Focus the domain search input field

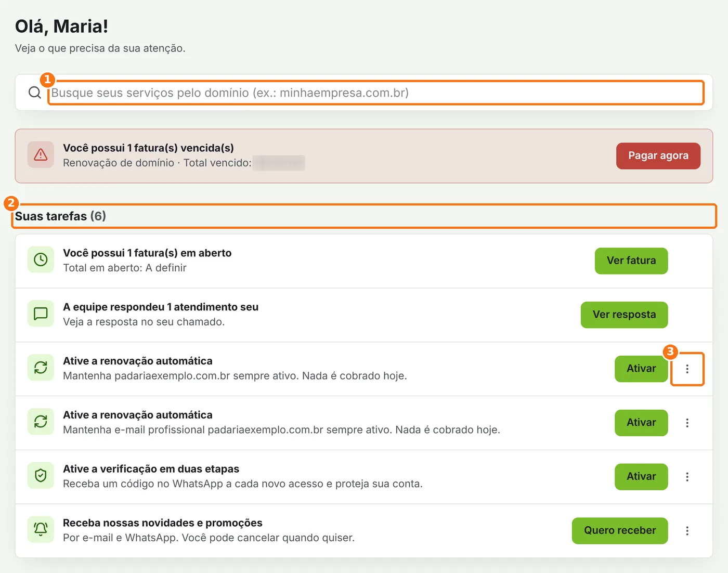tap(376, 93)
